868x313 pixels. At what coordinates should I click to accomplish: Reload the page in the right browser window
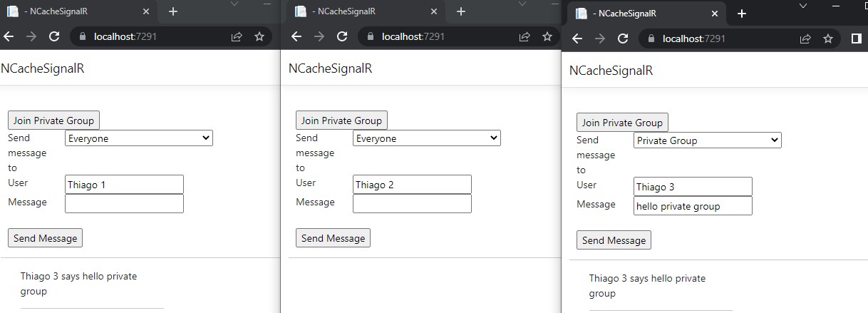[623, 39]
